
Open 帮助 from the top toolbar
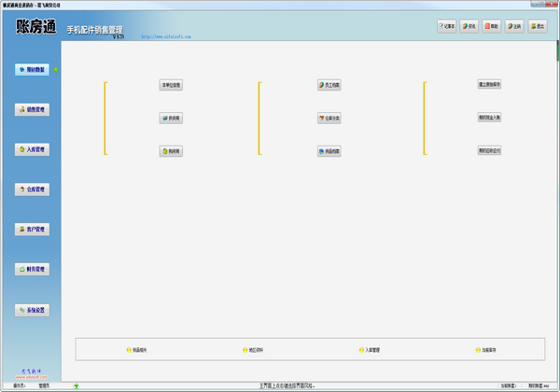[x=494, y=26]
